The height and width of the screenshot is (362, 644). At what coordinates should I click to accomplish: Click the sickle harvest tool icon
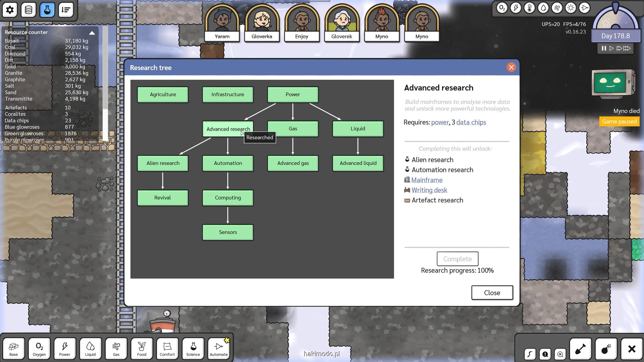pos(530,354)
